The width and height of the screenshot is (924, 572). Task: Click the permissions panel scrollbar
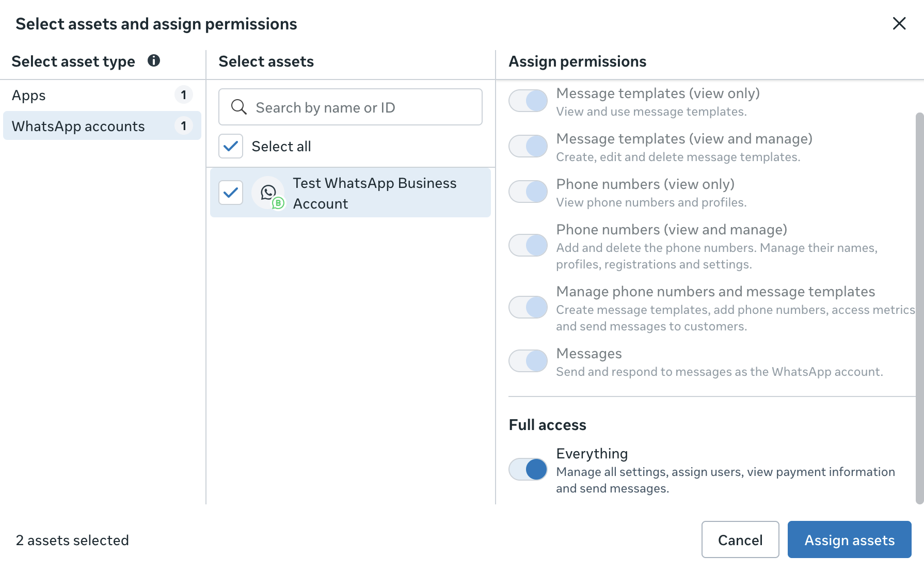click(919, 308)
